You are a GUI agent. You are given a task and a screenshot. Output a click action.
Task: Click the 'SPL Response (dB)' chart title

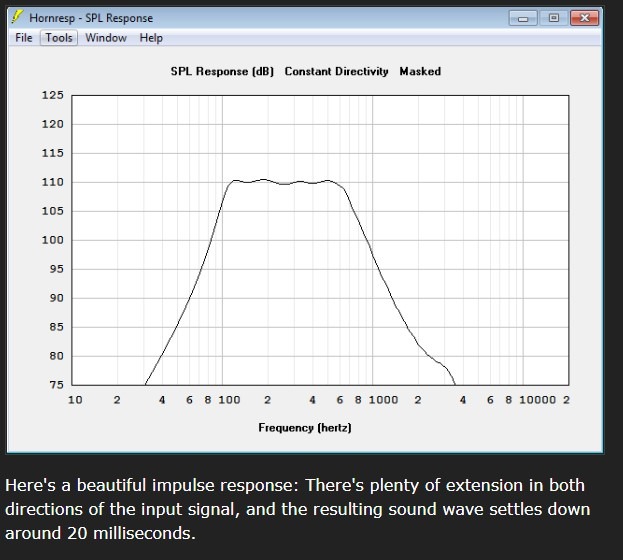coord(222,72)
